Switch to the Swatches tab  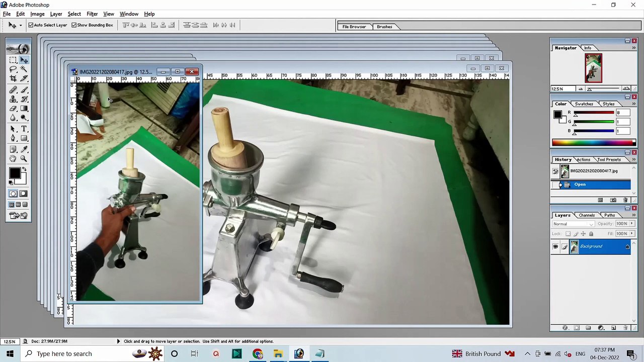(584, 104)
